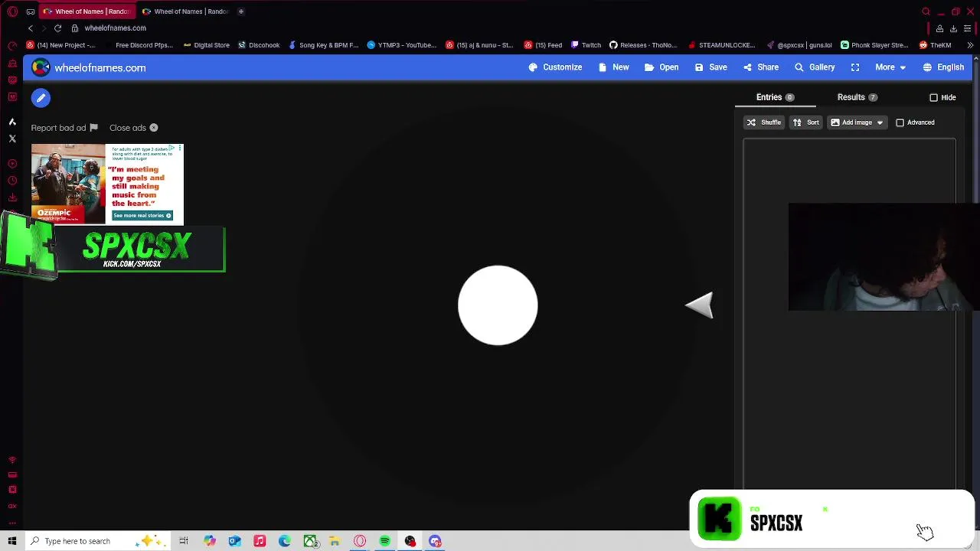Enter fullscreen mode via the expand icon

855,67
